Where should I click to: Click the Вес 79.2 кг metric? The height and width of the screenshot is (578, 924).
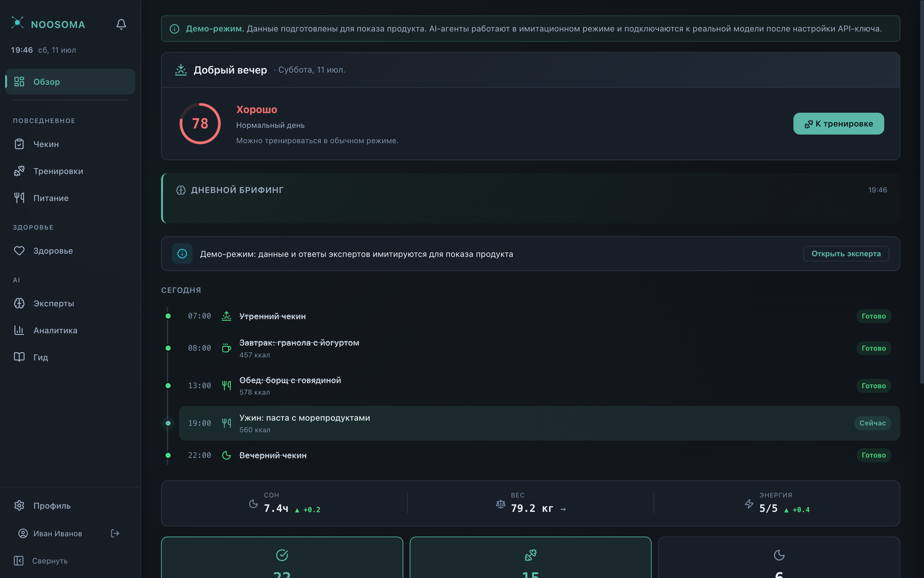pos(531,504)
